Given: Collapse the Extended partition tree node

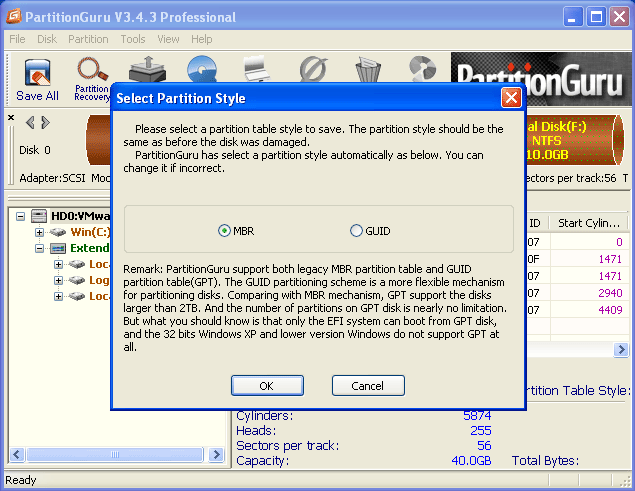Looking at the screenshot, I should pos(39,248).
